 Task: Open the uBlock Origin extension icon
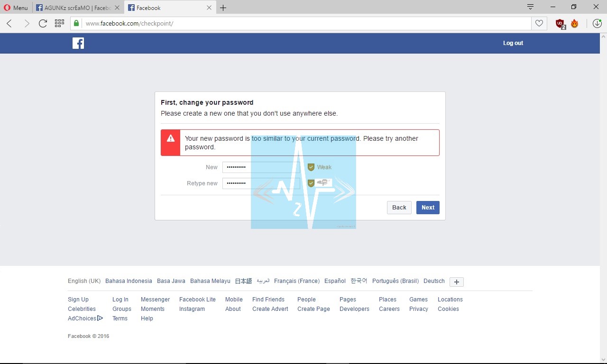click(x=561, y=24)
